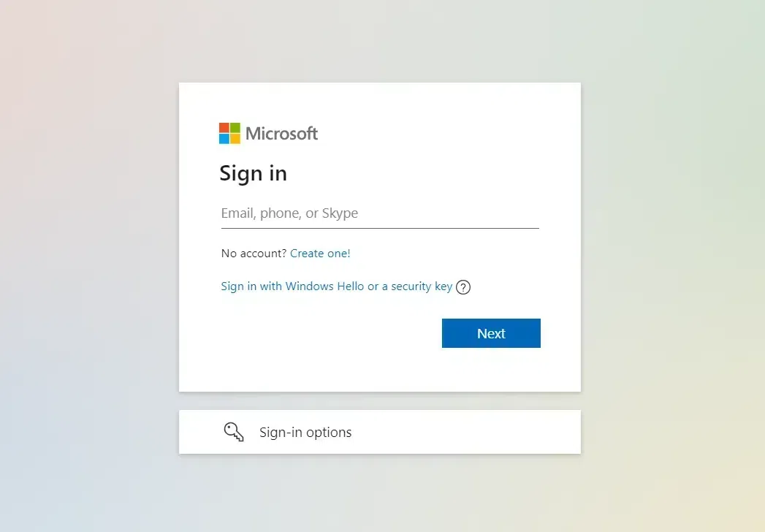
Task: Click the green square in Microsoft logo
Action: pyautogui.click(x=235, y=128)
